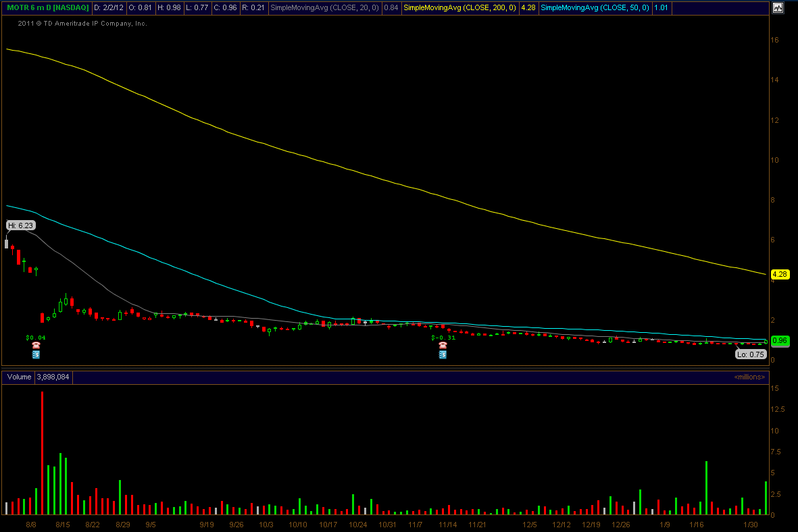Click the volume value 3,898,084
Viewport: 798px width, 532px height.
click(53, 377)
